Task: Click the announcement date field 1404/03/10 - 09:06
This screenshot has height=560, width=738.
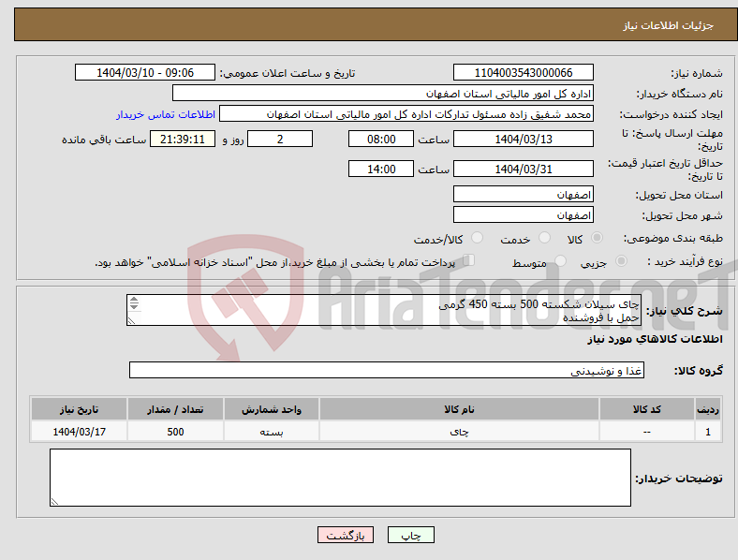Action: coord(145,72)
